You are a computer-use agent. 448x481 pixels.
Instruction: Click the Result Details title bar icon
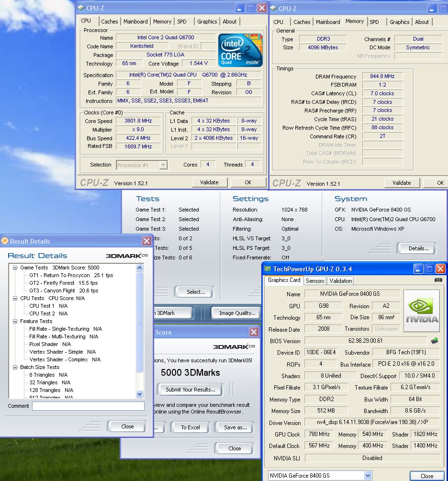[x=5, y=241]
